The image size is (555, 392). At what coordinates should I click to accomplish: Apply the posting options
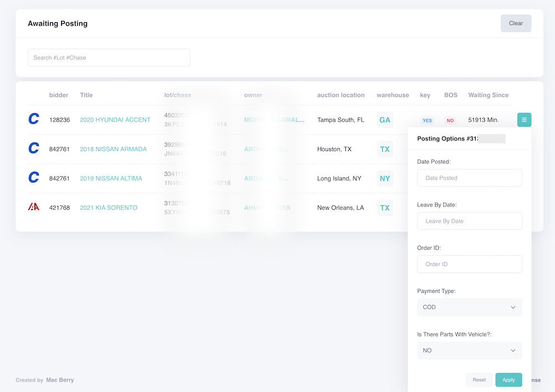(x=508, y=380)
